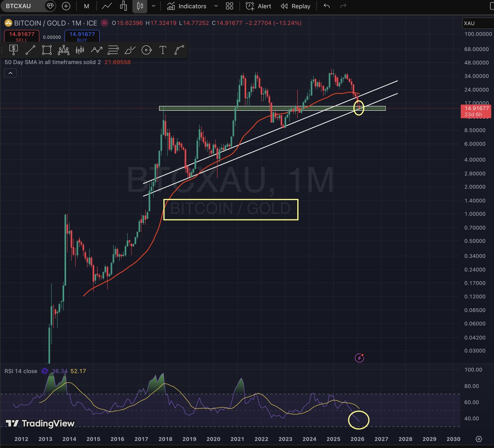
Task: Undo the last chart action
Action: click(327, 6)
